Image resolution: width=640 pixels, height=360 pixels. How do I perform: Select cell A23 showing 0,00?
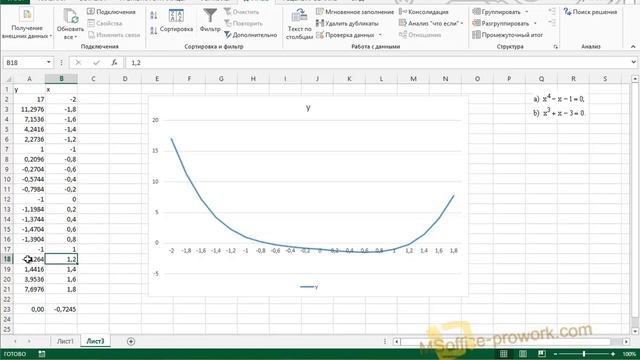(29, 309)
